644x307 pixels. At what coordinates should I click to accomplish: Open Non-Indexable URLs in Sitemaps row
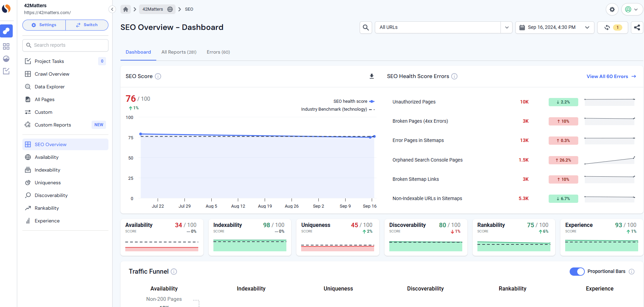(514, 198)
